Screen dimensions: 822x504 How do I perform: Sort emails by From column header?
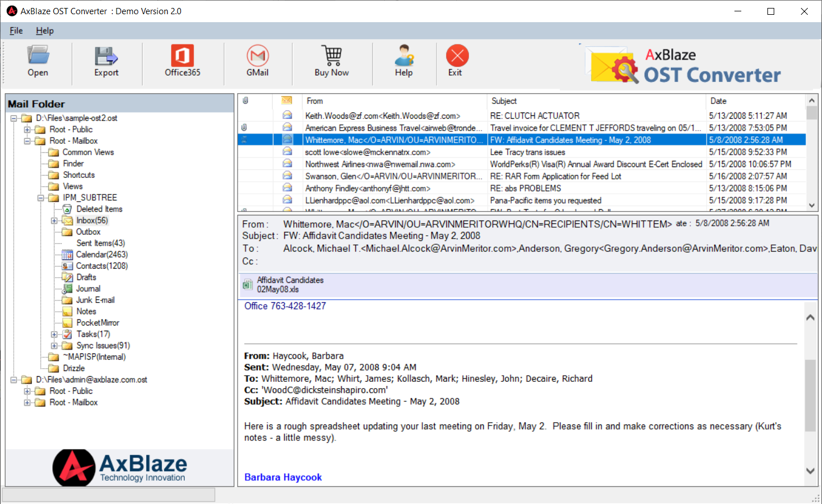(x=395, y=101)
